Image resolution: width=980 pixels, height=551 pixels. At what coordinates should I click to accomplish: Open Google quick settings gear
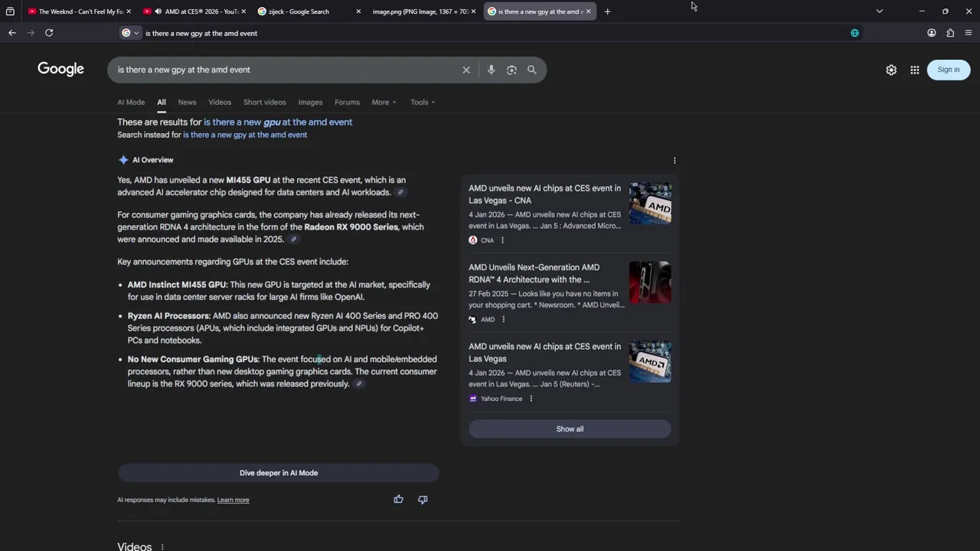(x=891, y=70)
